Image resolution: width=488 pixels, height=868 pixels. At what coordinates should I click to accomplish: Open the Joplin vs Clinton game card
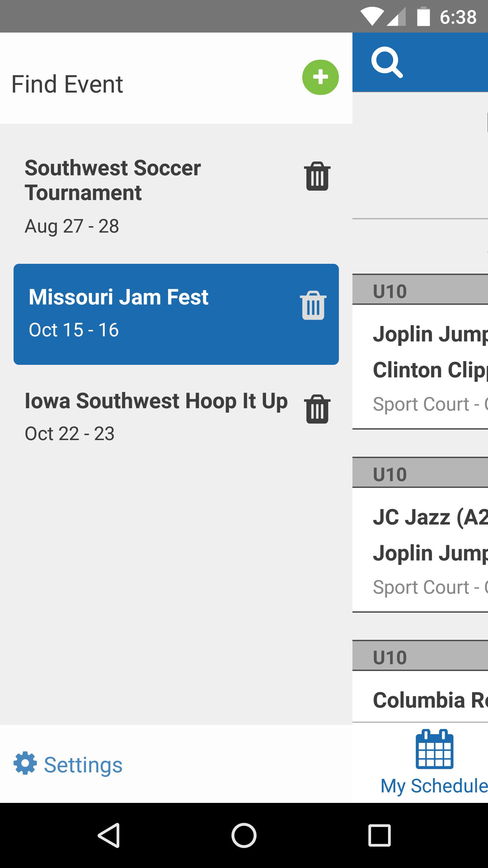click(420, 367)
